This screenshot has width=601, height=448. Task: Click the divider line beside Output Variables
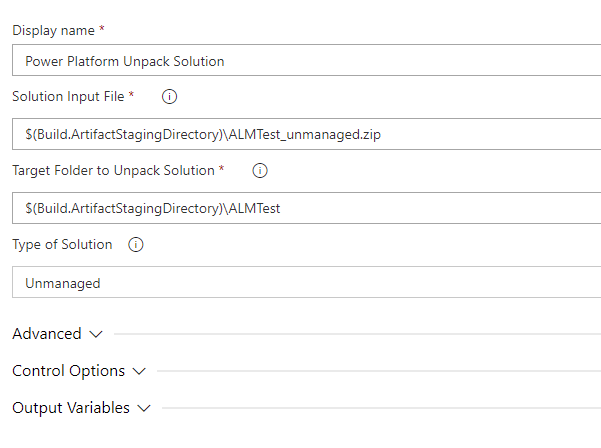381,408
